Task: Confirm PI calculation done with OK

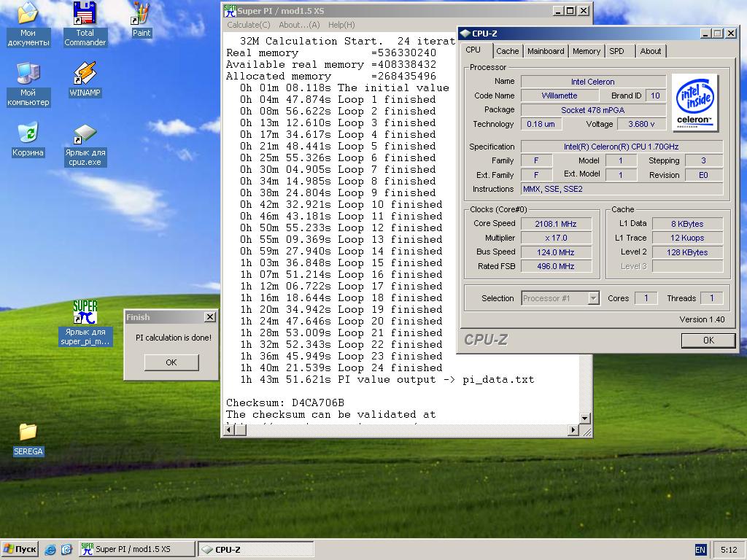Action: [171, 362]
